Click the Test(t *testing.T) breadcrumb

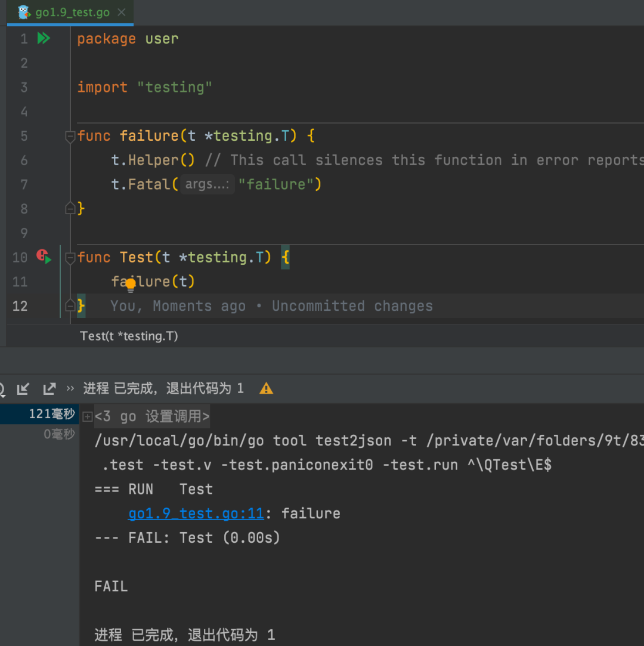pyautogui.click(x=129, y=336)
